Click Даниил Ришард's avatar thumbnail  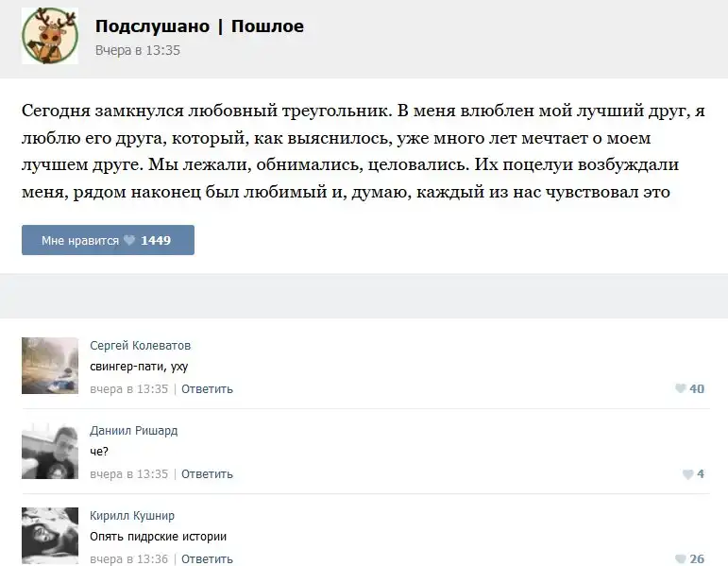[49, 450]
